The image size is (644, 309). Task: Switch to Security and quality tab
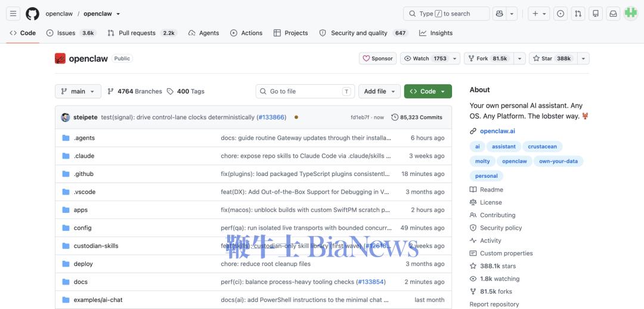tap(363, 33)
